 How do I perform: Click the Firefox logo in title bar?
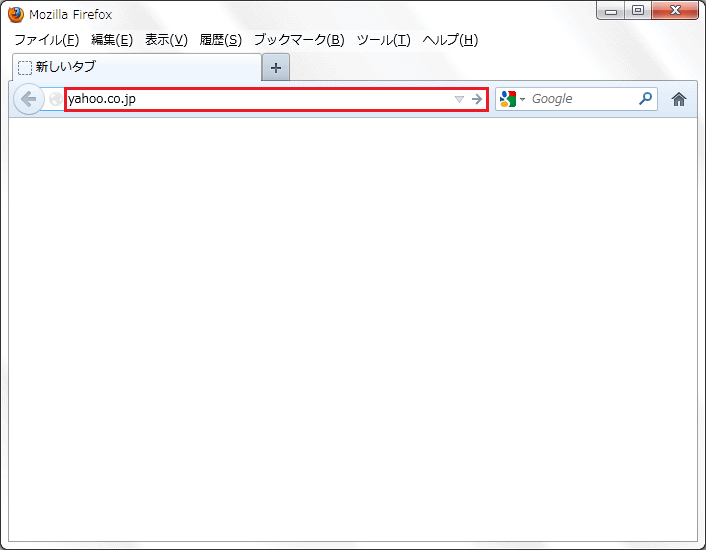pos(16,14)
